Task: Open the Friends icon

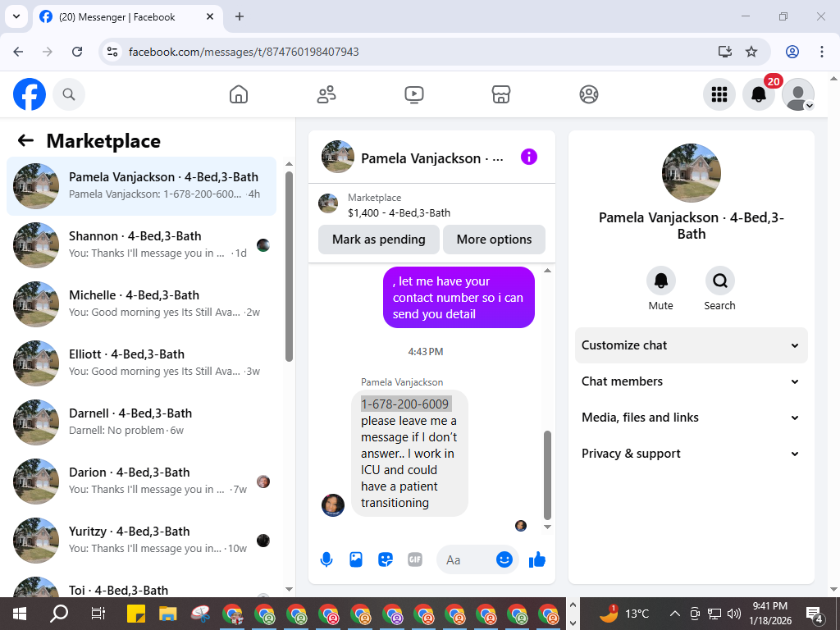Action: point(326,94)
